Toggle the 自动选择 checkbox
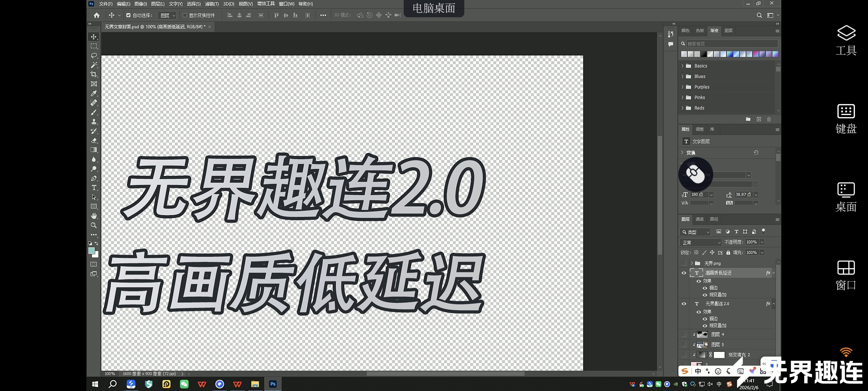This screenshot has width=868, height=391. 128,15
